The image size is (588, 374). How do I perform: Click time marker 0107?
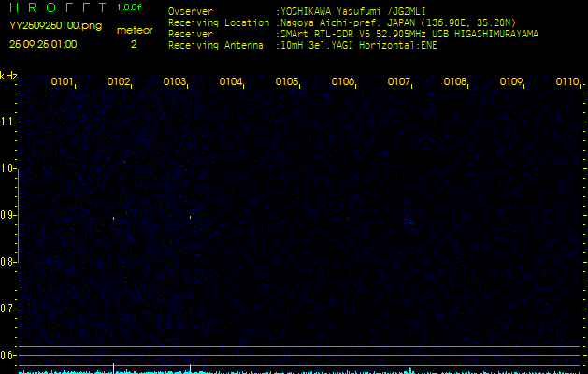point(398,81)
